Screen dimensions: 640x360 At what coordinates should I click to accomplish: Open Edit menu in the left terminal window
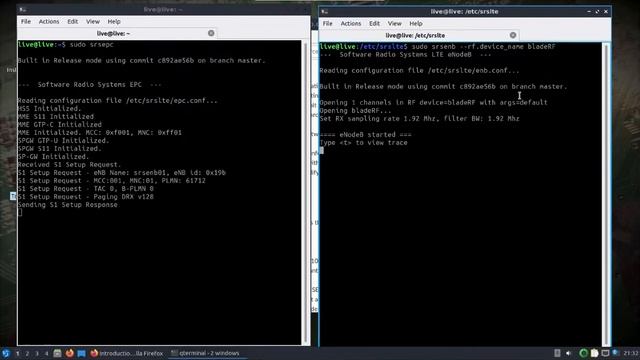[73, 22]
